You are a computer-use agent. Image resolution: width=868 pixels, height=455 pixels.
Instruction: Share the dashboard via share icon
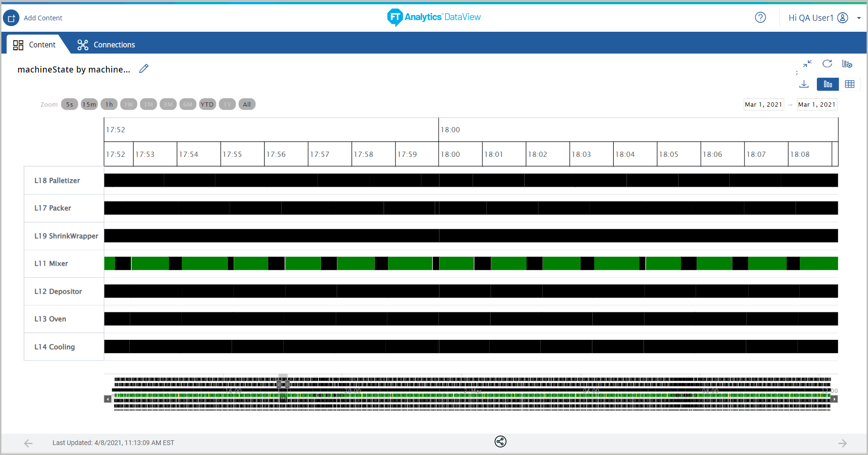point(500,442)
